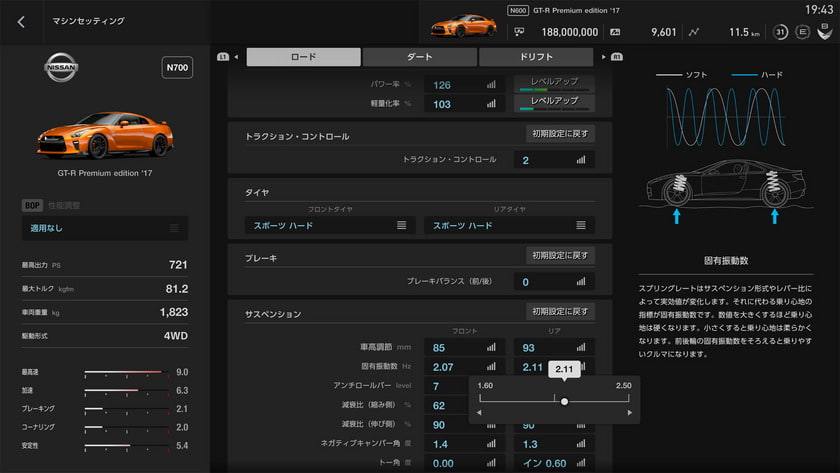840x473 pixels.
Task: Click the mileage points icon beside 9,601
Action: 616,32
